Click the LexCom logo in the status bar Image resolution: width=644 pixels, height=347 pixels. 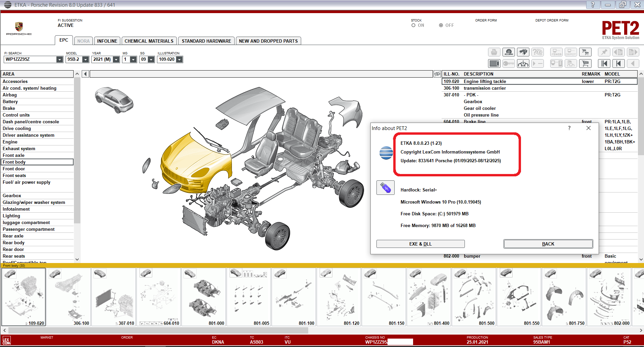pyautogui.click(x=6, y=340)
